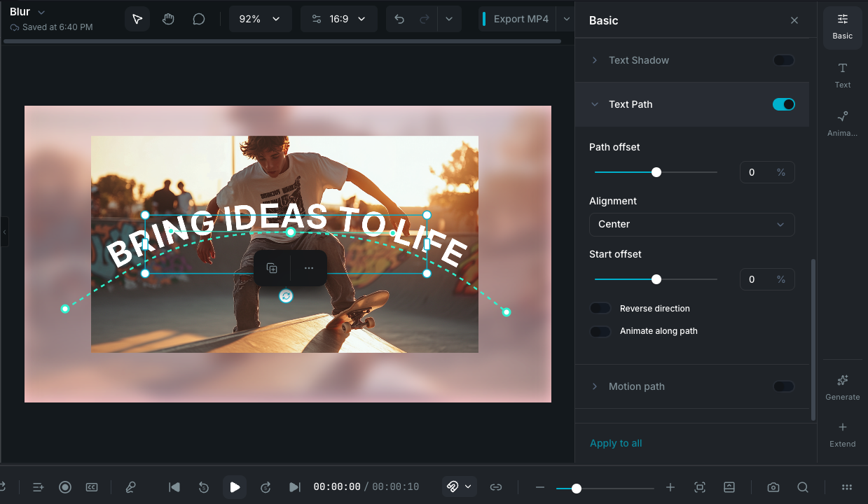Disable the Text Path toggle
This screenshot has height=504, width=868.
click(x=783, y=104)
